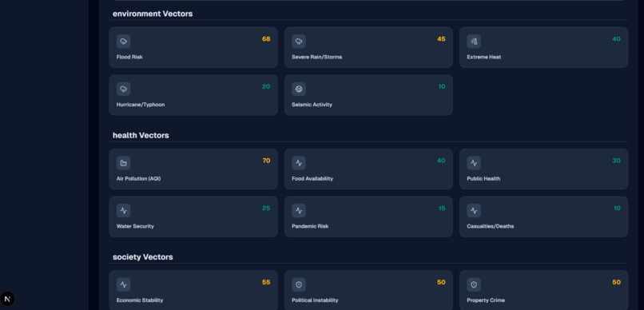Click the Pandemic Risk pulse icon
The width and height of the screenshot is (644, 310).
click(299, 211)
